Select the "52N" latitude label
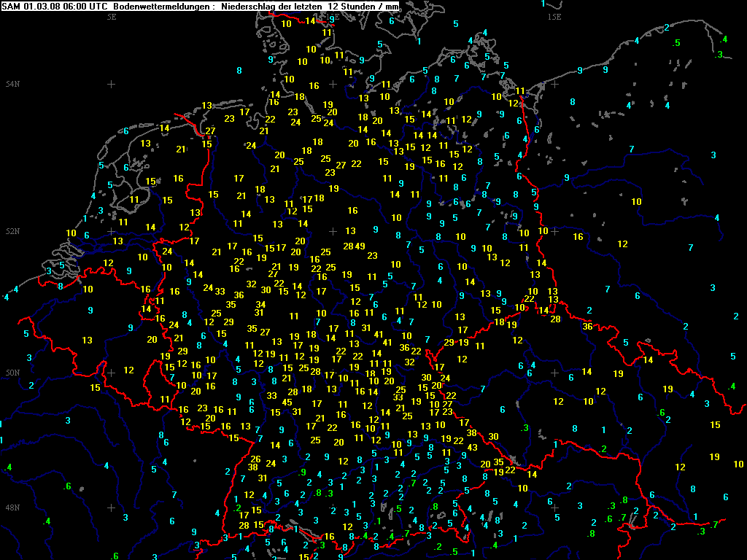The height and width of the screenshot is (560, 747). [12, 231]
